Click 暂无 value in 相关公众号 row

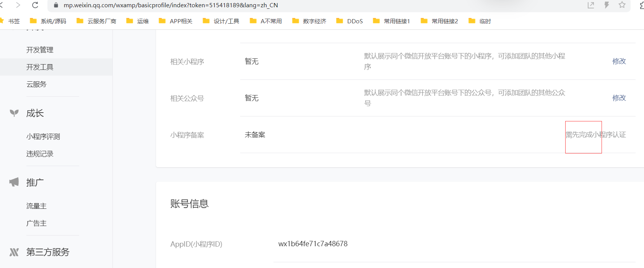pos(252,98)
